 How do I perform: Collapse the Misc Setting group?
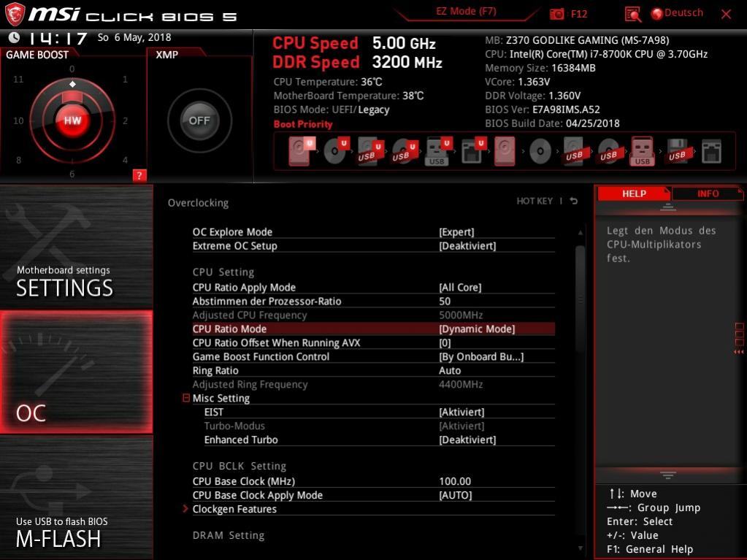pos(186,398)
